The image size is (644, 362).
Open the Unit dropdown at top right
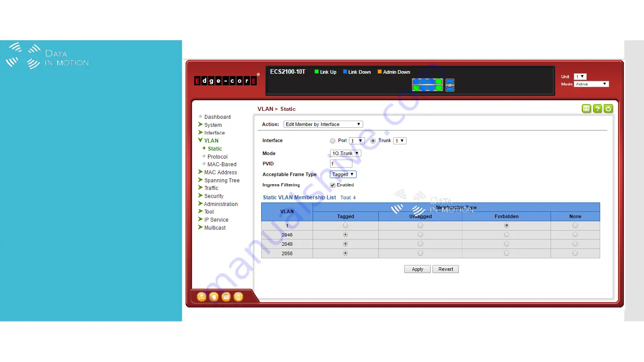click(x=580, y=77)
